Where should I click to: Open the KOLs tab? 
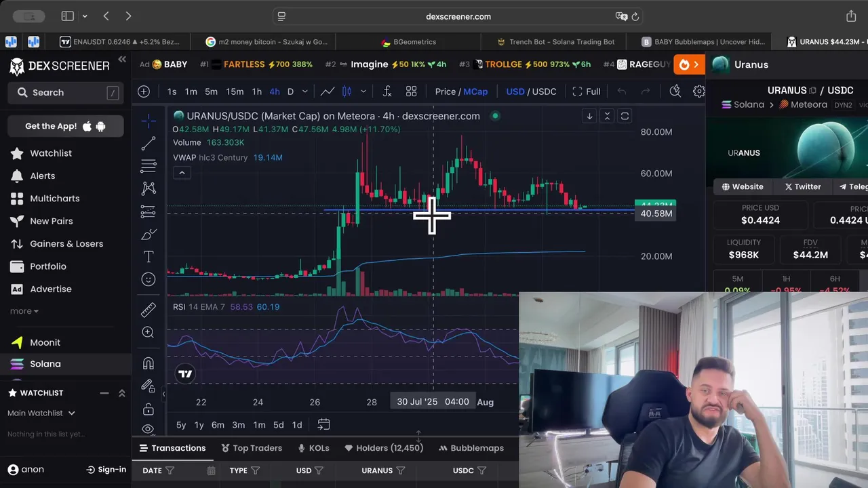click(x=313, y=448)
